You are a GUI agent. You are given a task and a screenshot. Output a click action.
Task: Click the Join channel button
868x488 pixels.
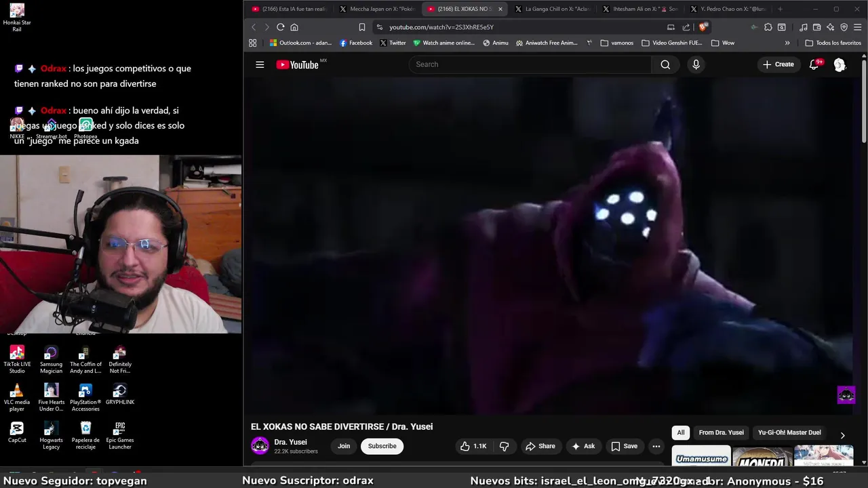click(344, 446)
